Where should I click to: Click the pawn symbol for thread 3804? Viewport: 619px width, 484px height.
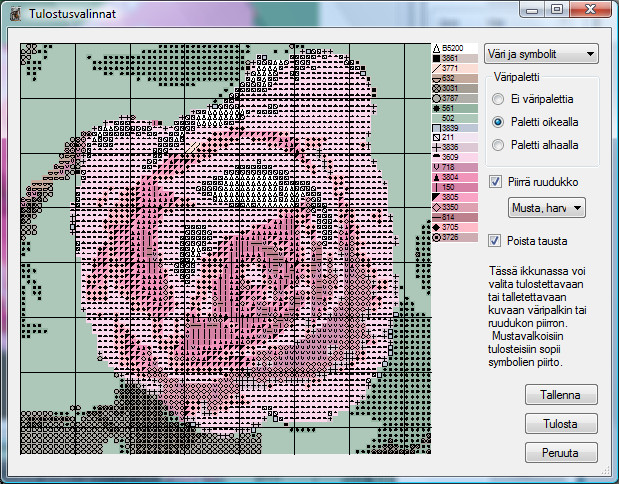[436, 177]
